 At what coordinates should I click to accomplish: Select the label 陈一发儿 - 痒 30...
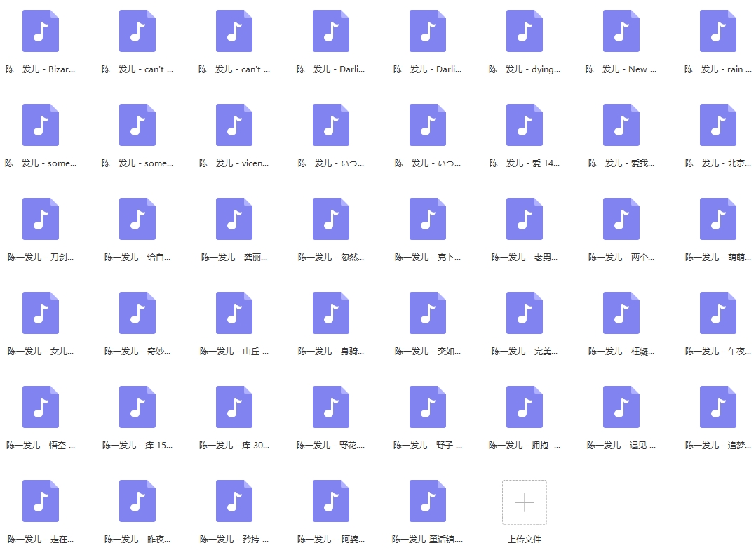pos(234,446)
